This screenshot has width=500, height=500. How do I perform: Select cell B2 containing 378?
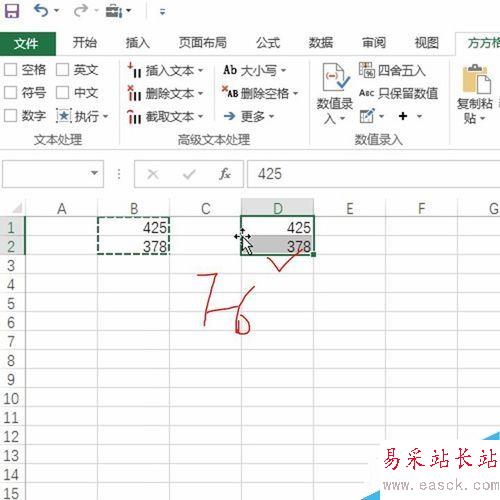(134, 246)
